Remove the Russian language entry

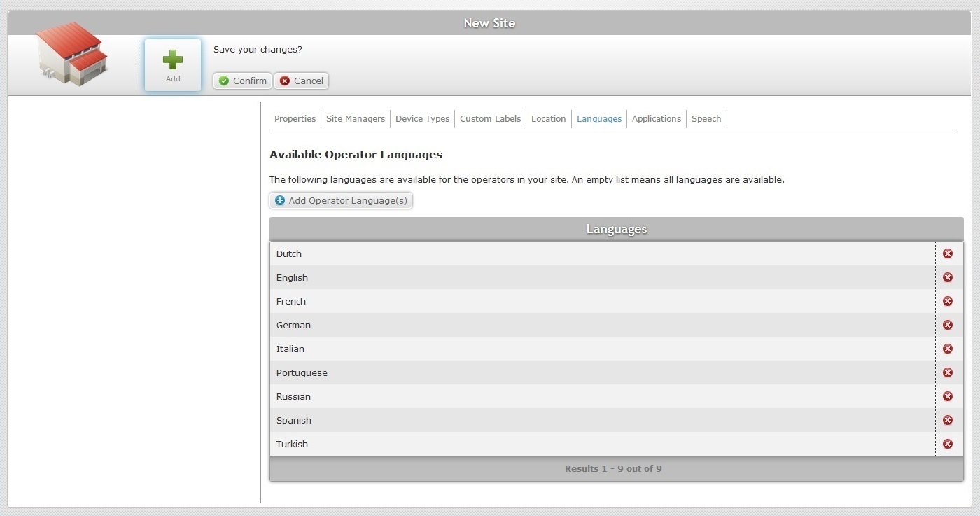tap(948, 396)
